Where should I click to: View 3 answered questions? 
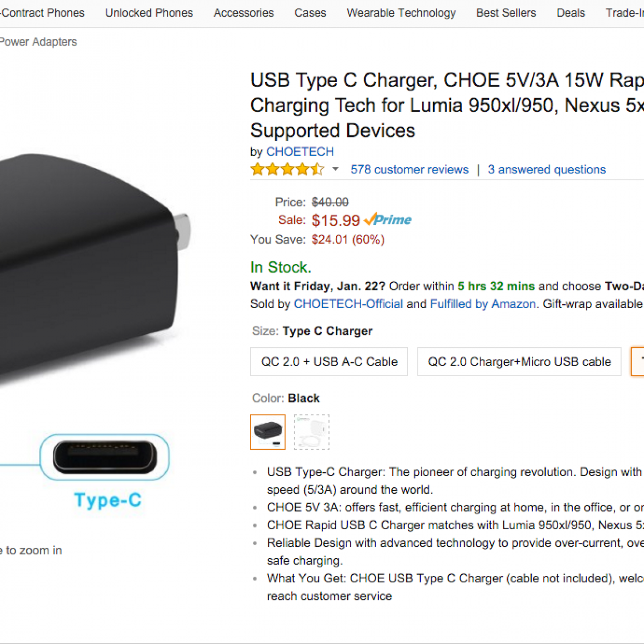(x=547, y=170)
